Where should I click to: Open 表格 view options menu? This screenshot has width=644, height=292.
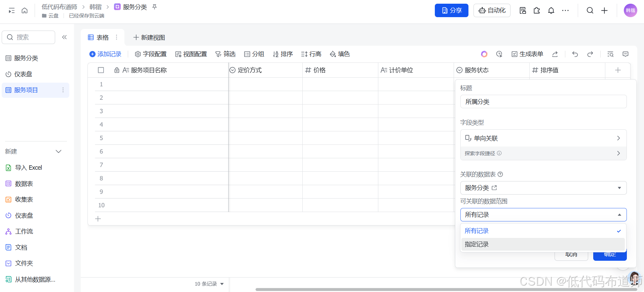[x=117, y=37]
